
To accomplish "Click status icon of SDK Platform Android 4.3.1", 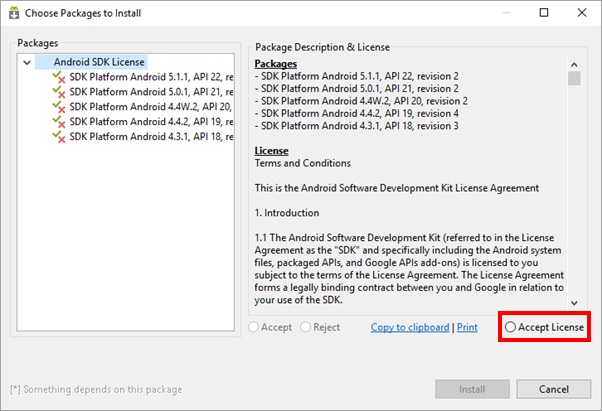I will tap(59, 137).
